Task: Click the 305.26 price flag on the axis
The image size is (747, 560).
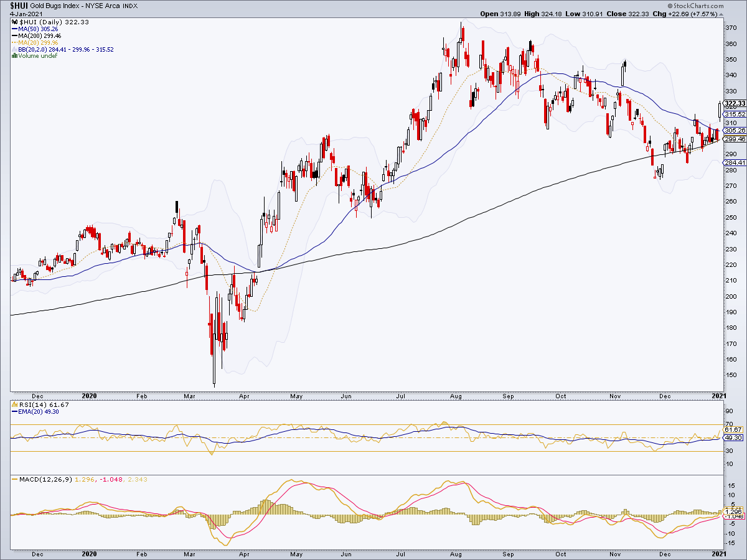Action: pos(734,130)
